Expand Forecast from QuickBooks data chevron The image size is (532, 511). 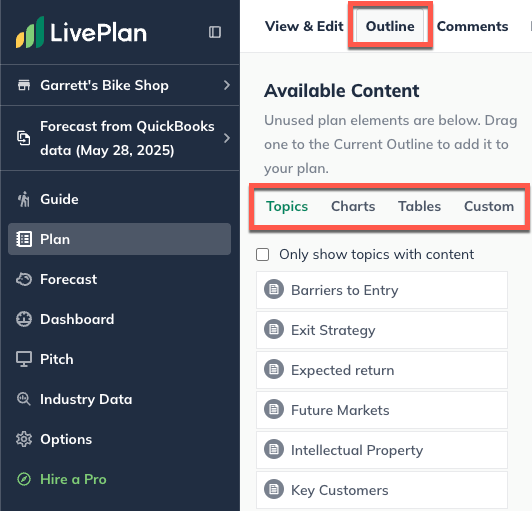pyautogui.click(x=227, y=138)
